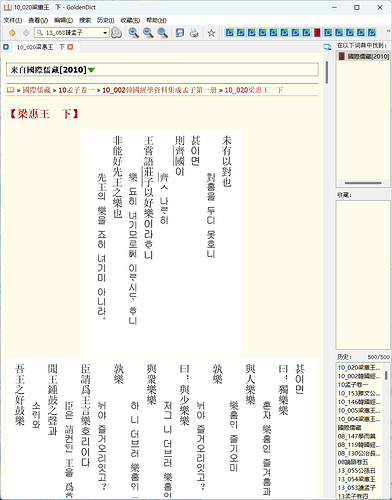392x500 pixels.
Task: Click the rightmost blue dictionary icon in toolbar
Action: [x=372, y=32]
